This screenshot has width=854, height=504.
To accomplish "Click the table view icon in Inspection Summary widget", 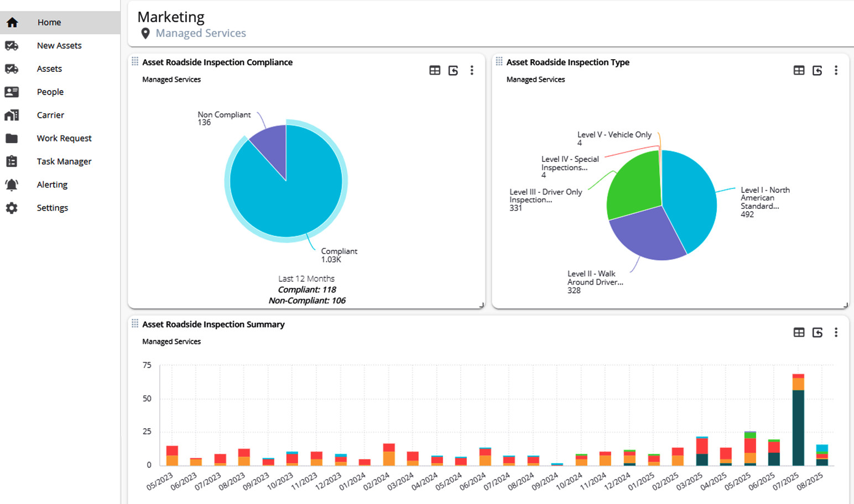I will (799, 332).
